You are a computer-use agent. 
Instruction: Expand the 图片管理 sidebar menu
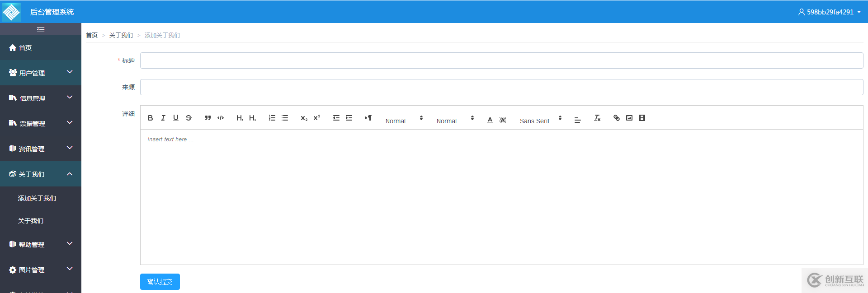[41, 270]
